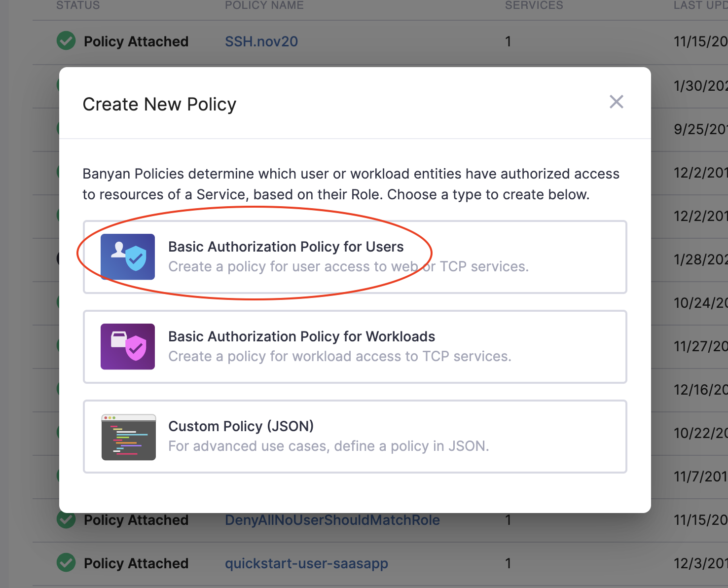Sort by the STATUS column header
This screenshot has height=588, width=728.
[x=78, y=5]
